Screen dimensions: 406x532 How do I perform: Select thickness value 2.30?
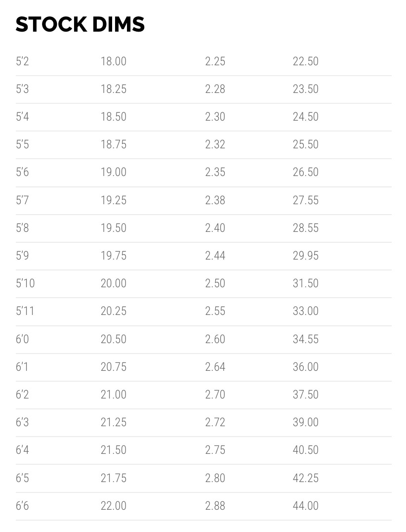coord(215,117)
